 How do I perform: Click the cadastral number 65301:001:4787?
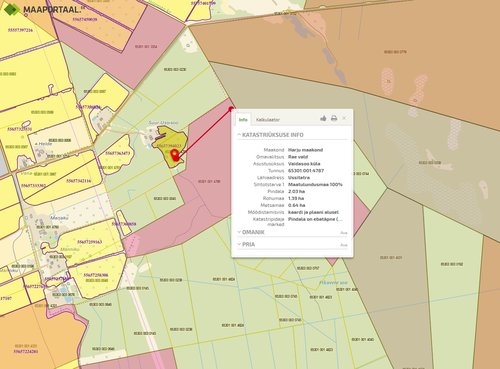[306, 171]
